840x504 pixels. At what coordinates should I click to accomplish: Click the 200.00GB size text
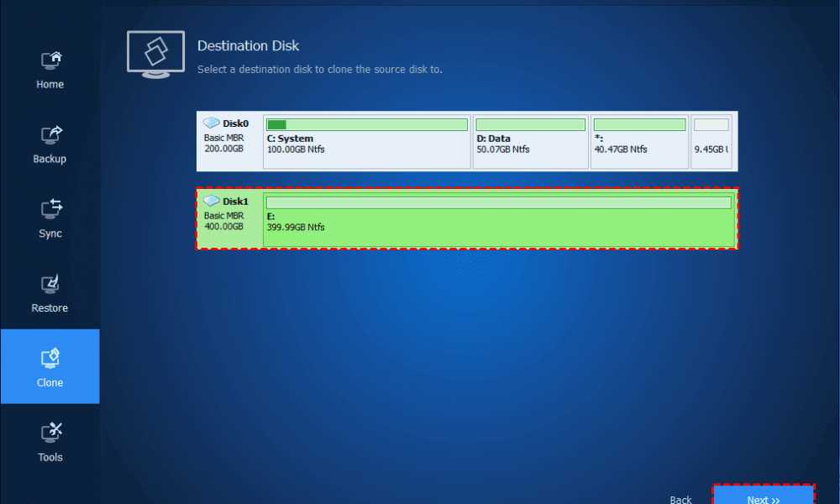(223, 149)
